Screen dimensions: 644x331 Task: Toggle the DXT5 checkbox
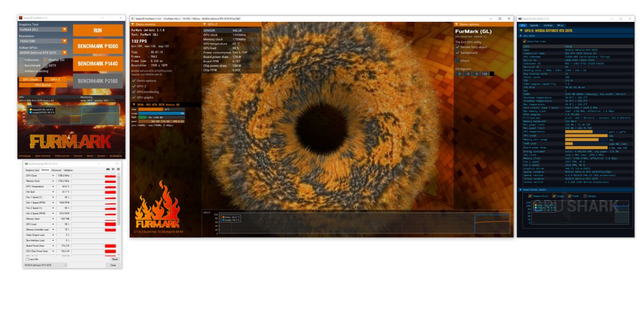click(x=46, y=65)
